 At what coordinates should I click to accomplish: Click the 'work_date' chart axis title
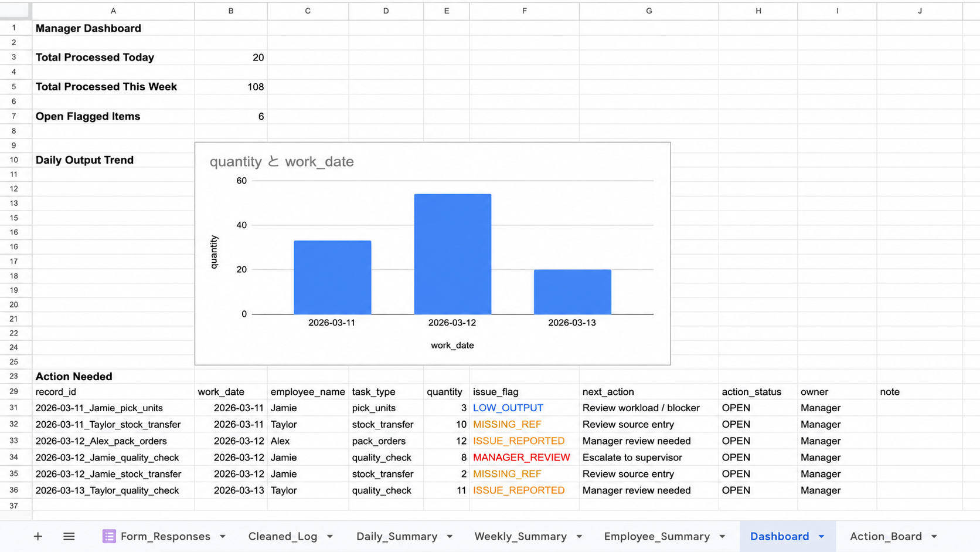(452, 345)
